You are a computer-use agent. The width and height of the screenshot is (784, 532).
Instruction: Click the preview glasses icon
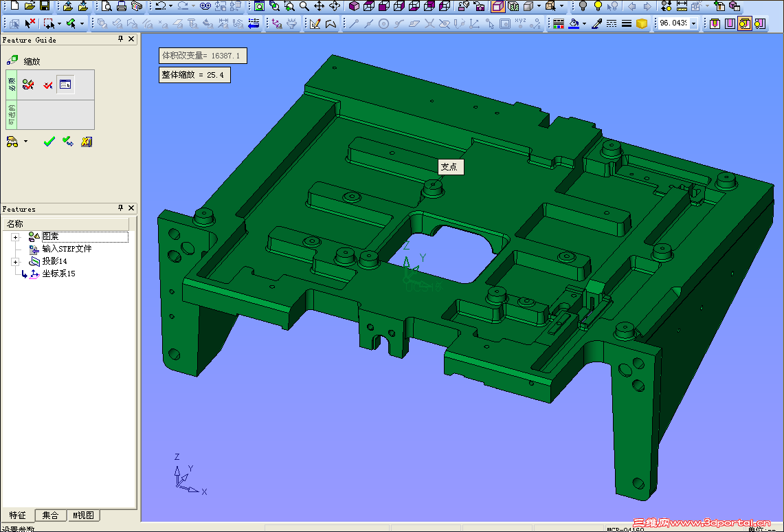12,142
